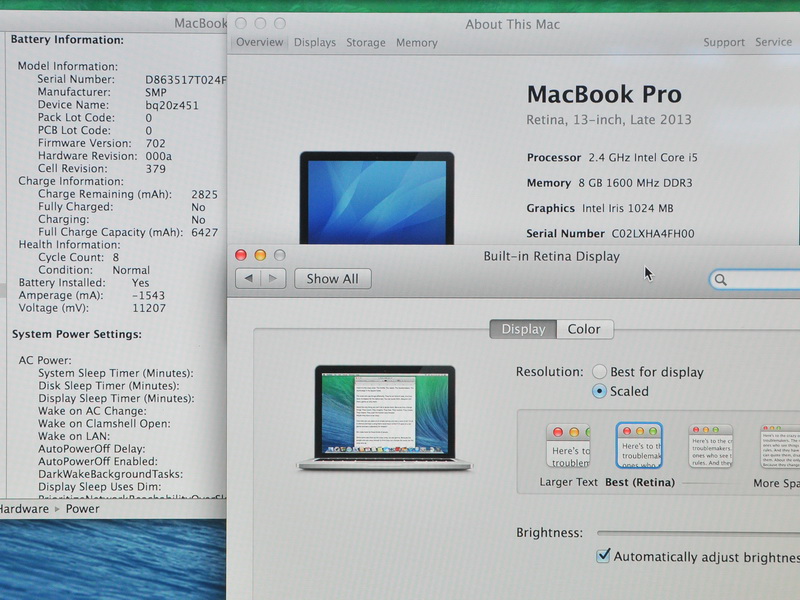Click Power in the path bar
The width and height of the screenshot is (800, 600).
coord(83,509)
